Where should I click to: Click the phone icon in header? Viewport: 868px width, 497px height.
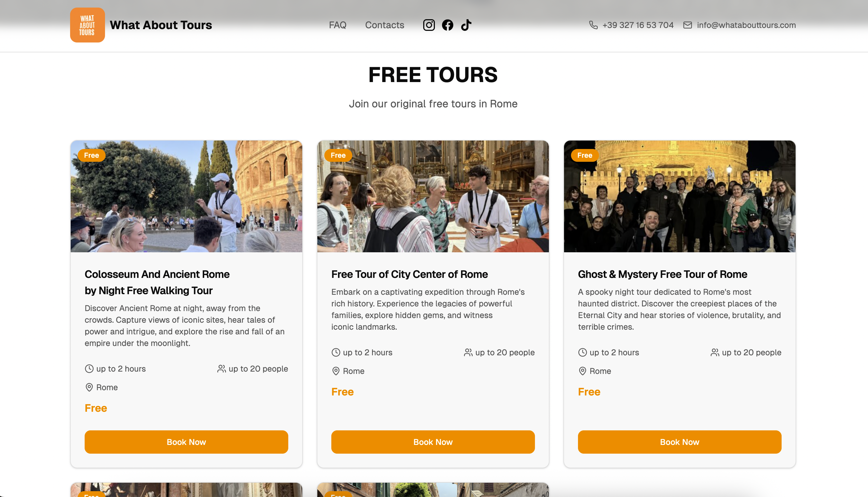pos(593,25)
